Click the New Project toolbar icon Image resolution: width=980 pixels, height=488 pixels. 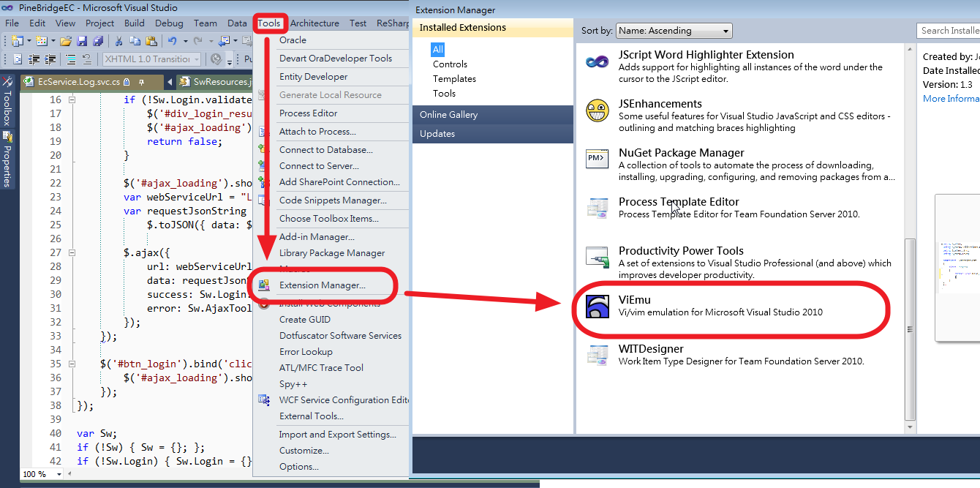[x=18, y=41]
